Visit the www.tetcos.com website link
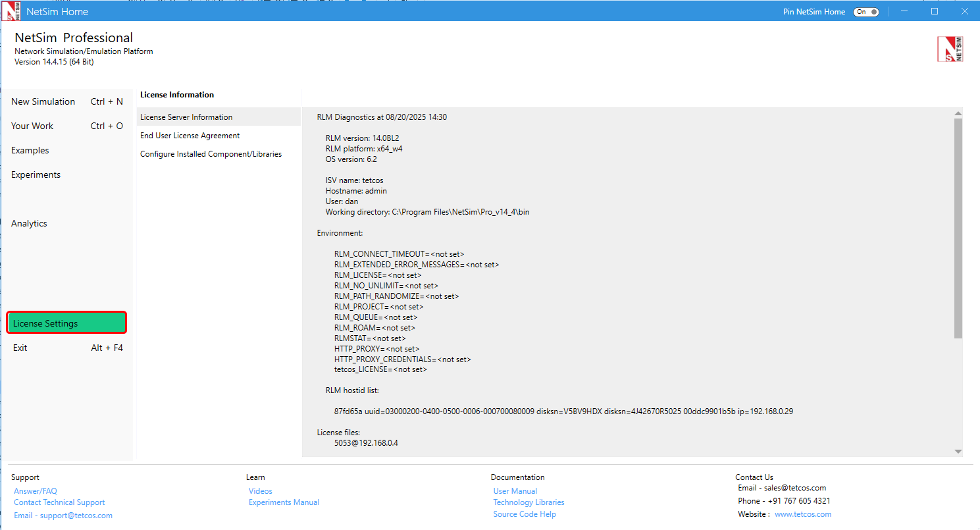 tap(803, 514)
